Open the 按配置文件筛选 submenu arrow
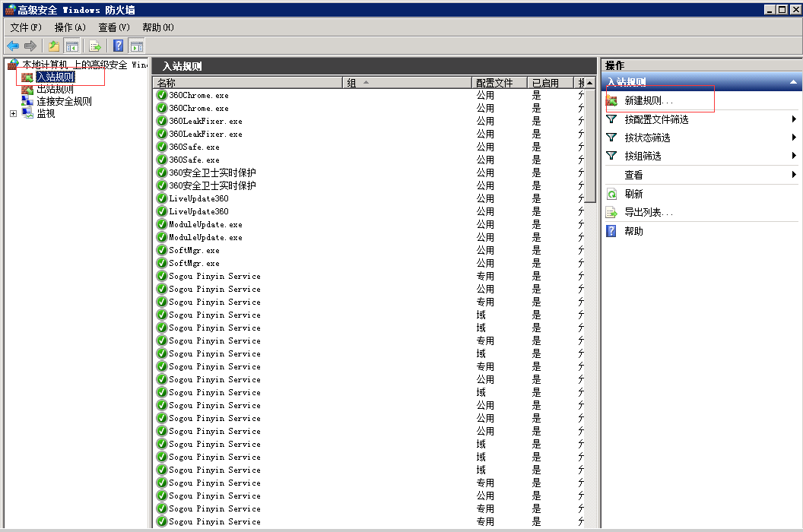 [x=794, y=119]
